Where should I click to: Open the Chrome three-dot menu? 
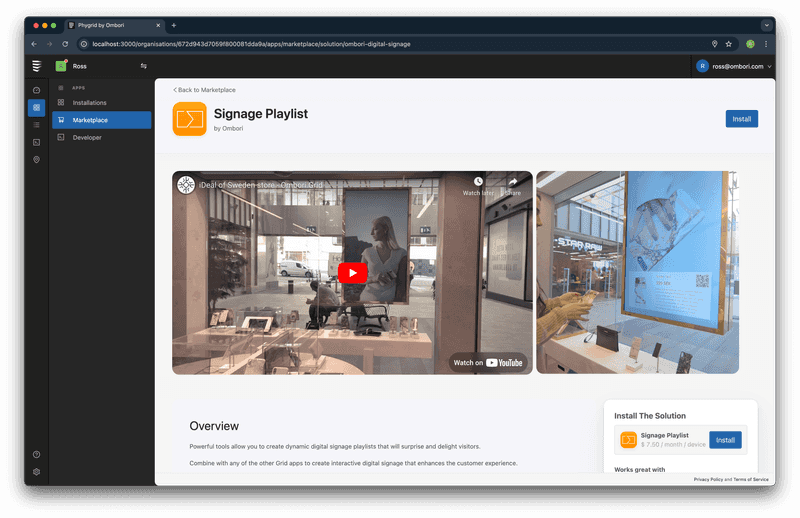pos(766,44)
